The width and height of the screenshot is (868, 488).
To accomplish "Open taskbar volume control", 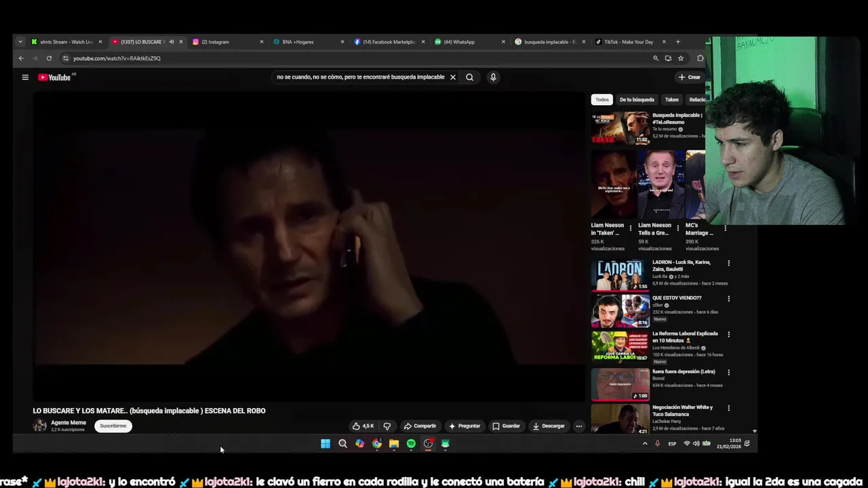I will pos(696,444).
